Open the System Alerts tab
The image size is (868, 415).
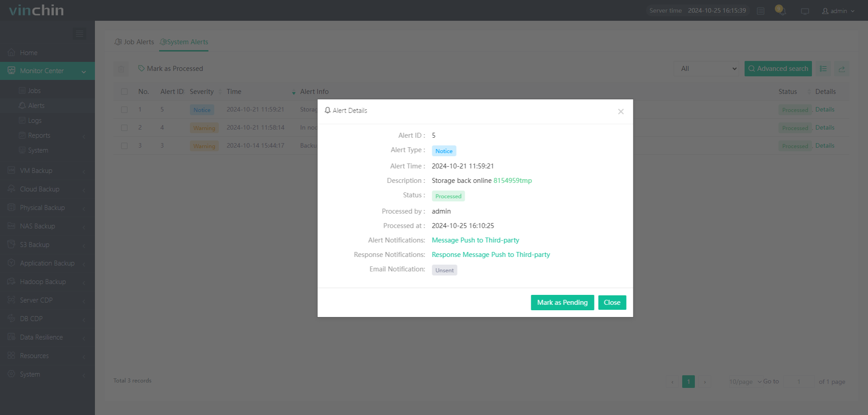[x=184, y=42]
